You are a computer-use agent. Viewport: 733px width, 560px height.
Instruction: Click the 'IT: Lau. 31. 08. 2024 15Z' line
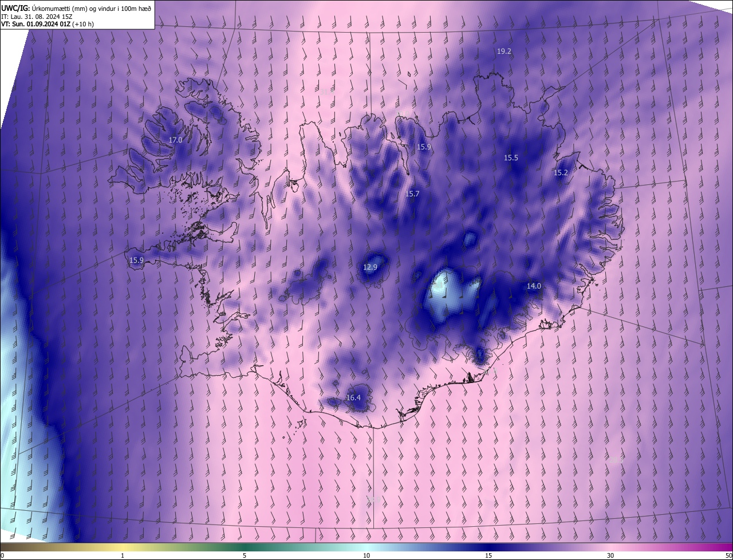pos(37,17)
